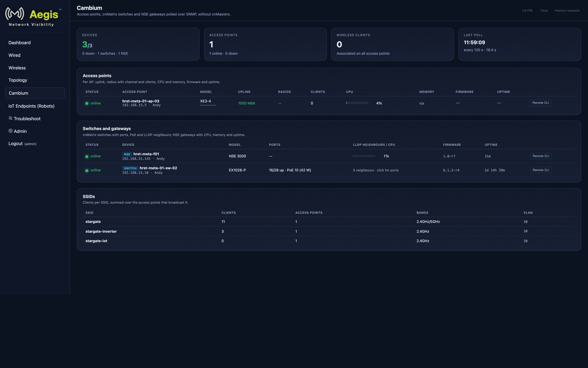Click the Aegis logo icon
The height and width of the screenshot is (368, 588).
click(x=15, y=14)
